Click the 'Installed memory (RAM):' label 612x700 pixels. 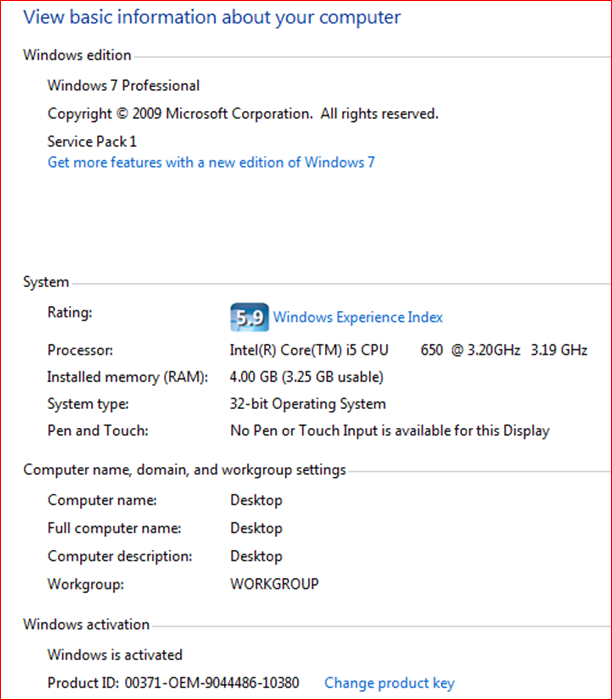128,377
